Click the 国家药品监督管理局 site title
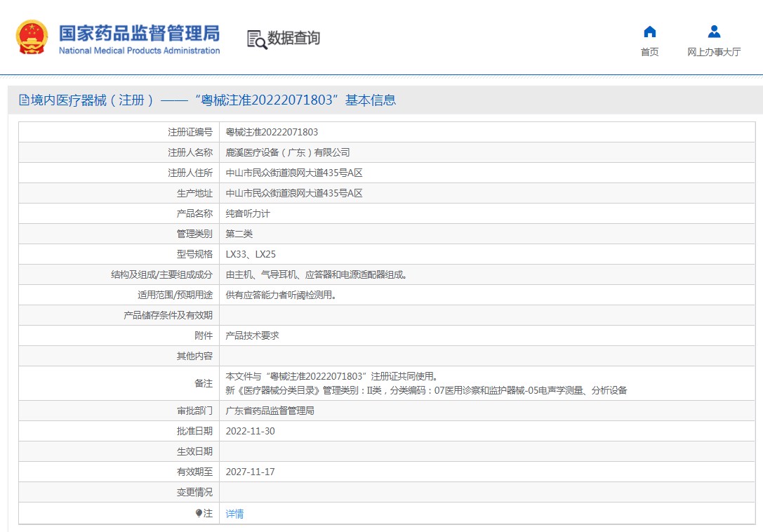 (x=139, y=33)
